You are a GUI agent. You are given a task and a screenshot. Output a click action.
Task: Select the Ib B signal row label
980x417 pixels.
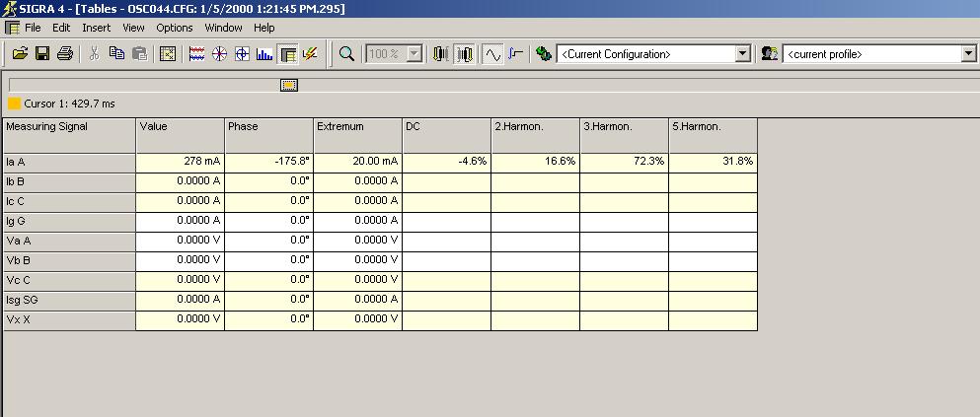click(69, 182)
